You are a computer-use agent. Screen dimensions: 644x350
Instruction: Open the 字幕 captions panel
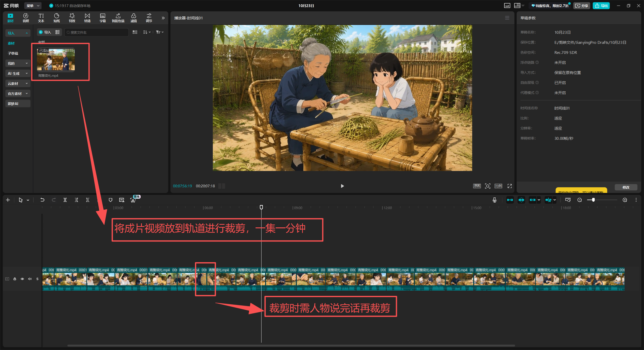(103, 18)
